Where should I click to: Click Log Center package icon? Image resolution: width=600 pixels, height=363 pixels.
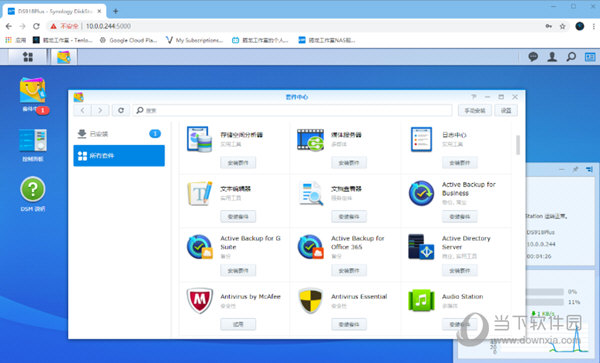(x=421, y=139)
